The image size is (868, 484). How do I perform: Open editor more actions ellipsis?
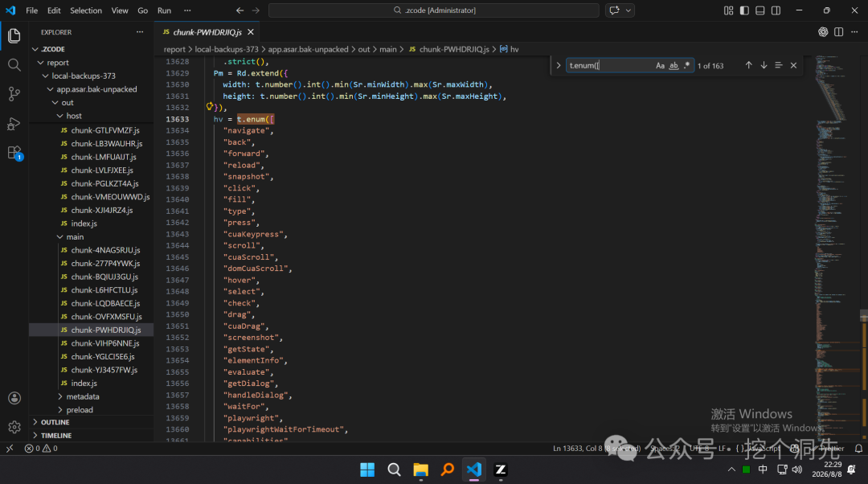(854, 32)
